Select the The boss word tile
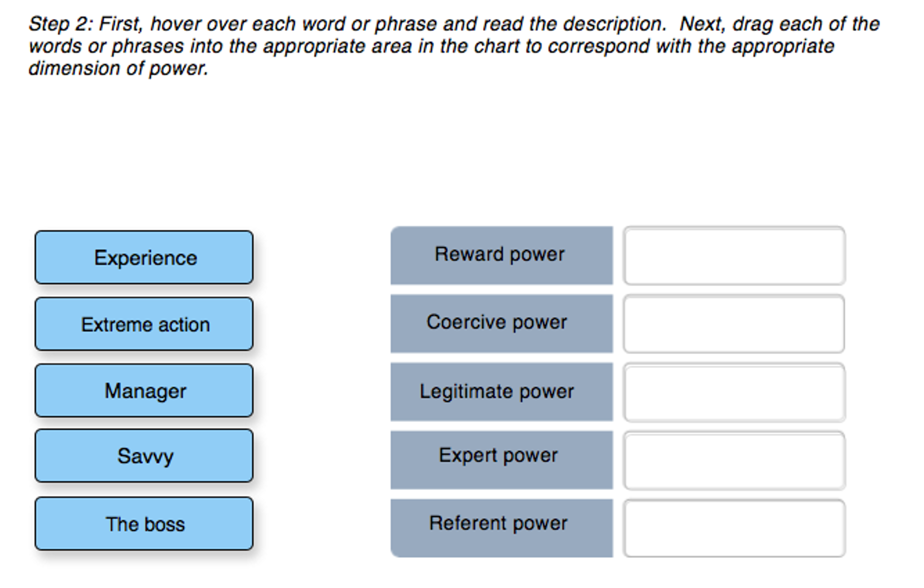The image size is (924, 588). point(145,523)
